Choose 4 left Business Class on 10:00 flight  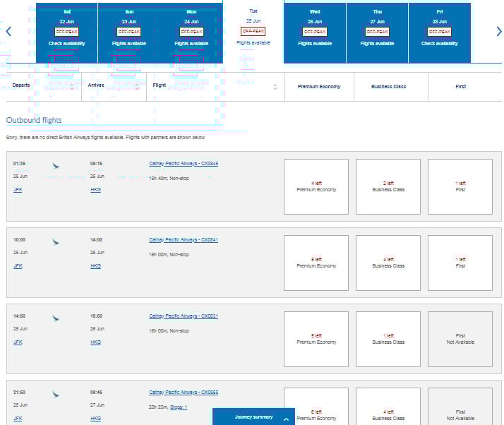[388, 263]
